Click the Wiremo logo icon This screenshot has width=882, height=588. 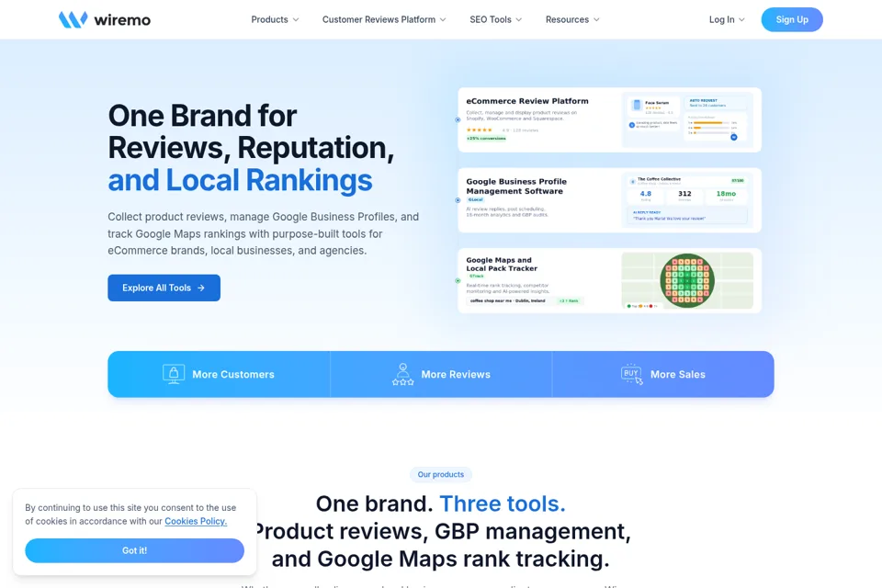pos(73,19)
